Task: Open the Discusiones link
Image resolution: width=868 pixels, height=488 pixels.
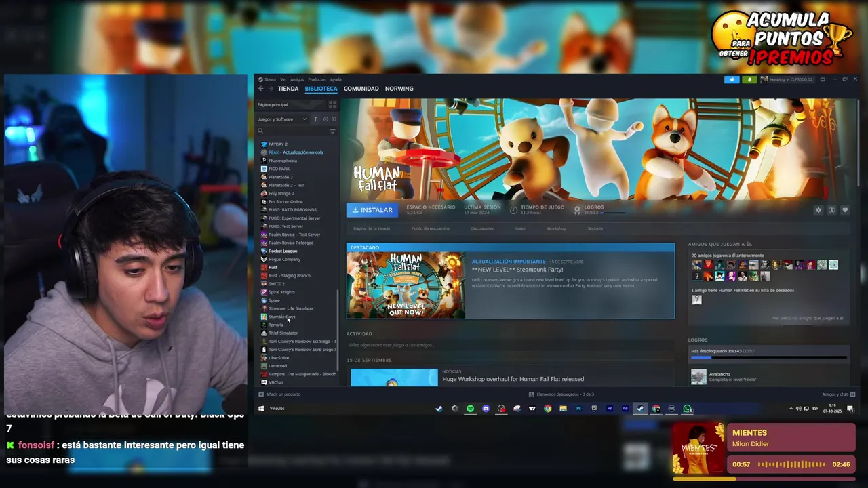Action: pyautogui.click(x=482, y=228)
